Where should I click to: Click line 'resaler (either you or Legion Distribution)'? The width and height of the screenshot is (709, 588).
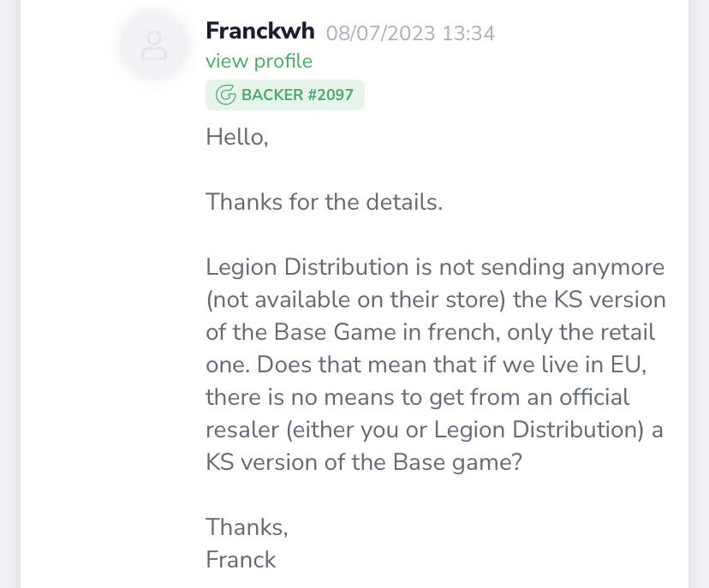pos(434,431)
